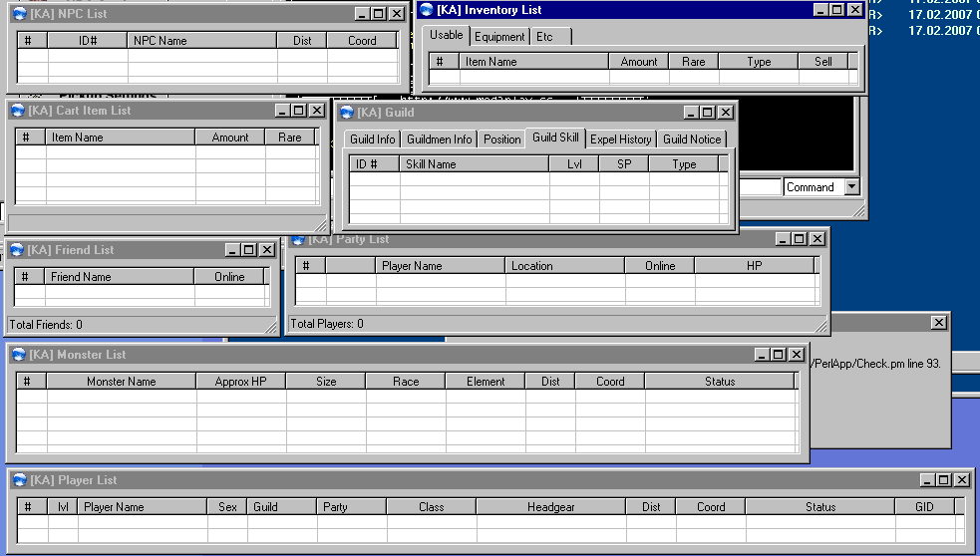
Task: Sort NPC List by ID# column
Action: point(88,41)
